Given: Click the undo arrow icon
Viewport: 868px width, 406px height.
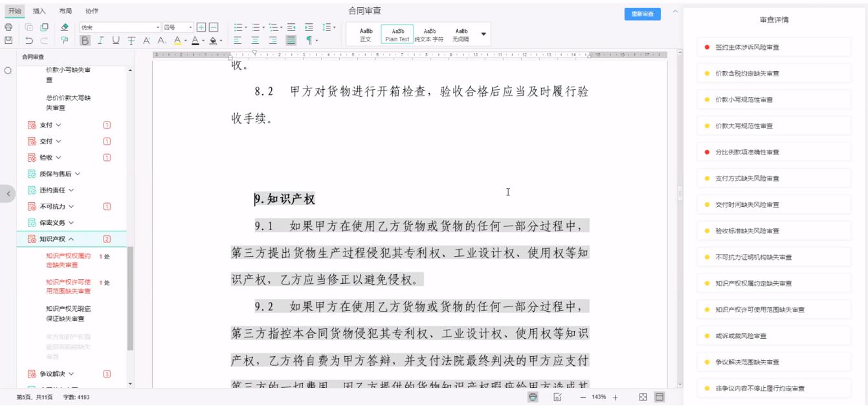Looking at the screenshot, I should pyautogui.click(x=29, y=40).
